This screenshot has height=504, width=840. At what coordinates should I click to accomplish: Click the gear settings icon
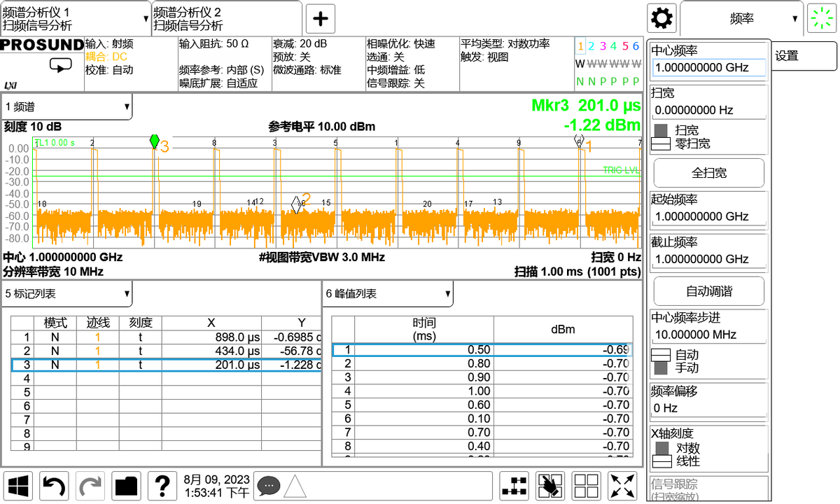pos(662,19)
